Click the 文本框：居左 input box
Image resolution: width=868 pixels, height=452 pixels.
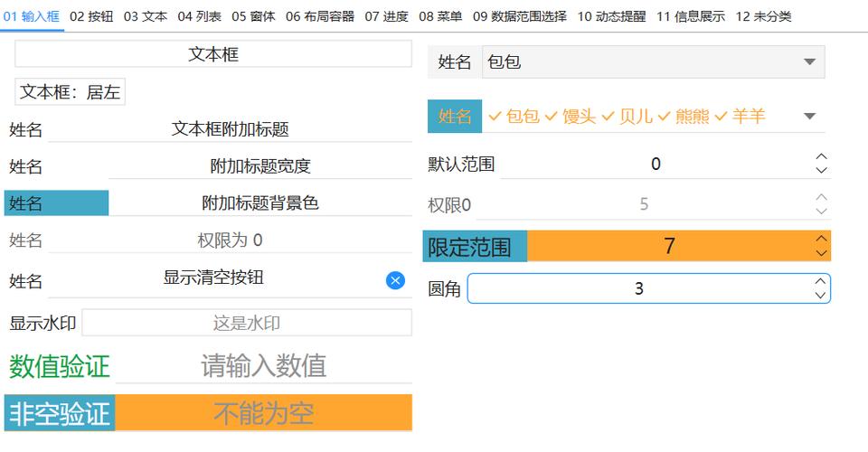70,92
